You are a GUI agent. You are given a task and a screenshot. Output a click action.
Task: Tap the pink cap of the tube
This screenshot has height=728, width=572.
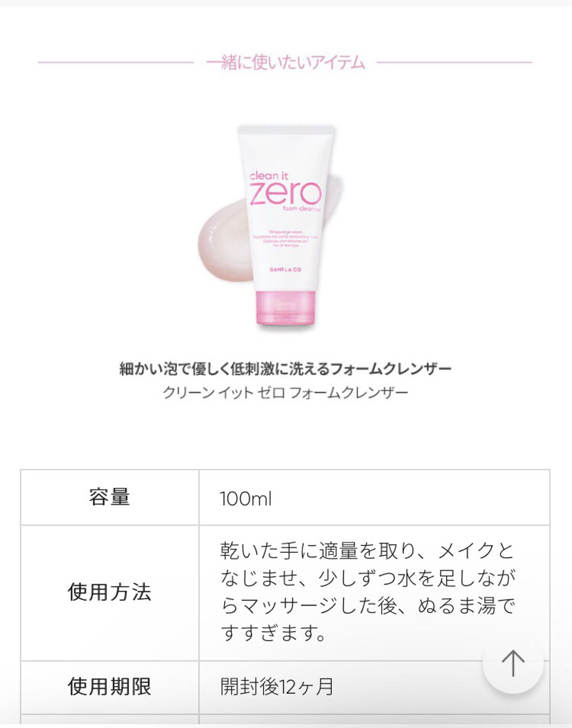pos(286,308)
